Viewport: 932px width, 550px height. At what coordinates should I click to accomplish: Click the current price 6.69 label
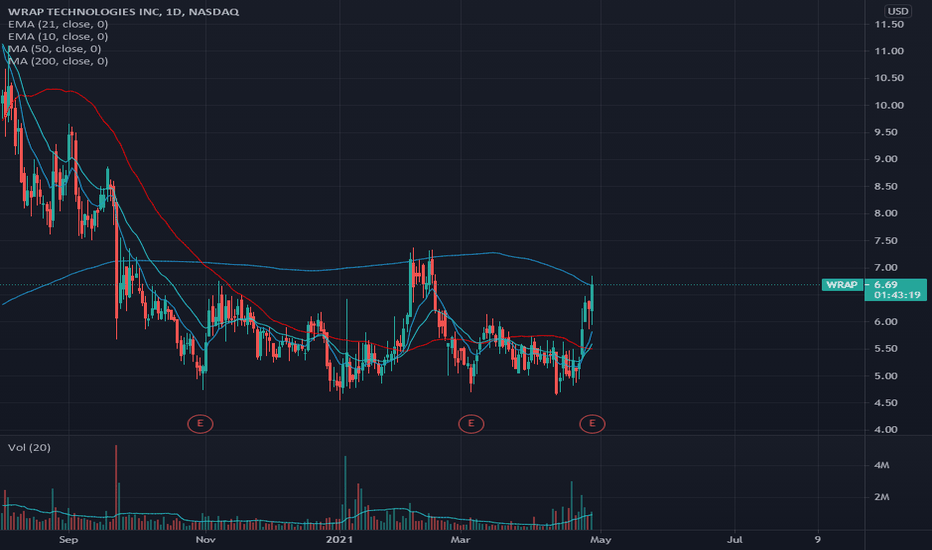886,285
